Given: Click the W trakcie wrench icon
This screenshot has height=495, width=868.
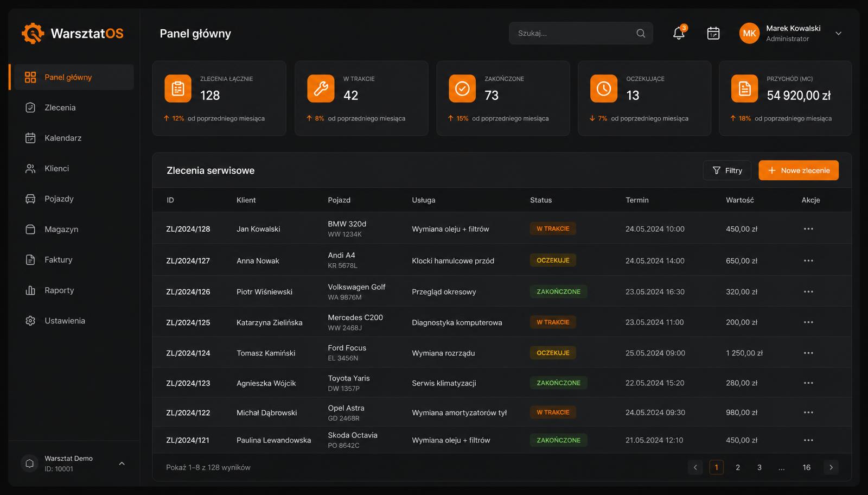Looking at the screenshot, I should tap(321, 88).
